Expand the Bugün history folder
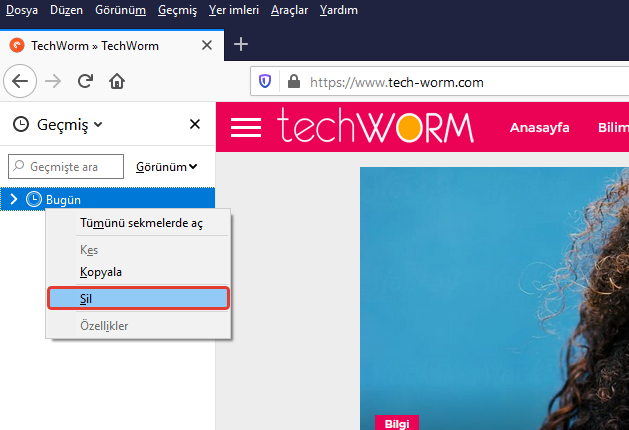Image resolution: width=629 pixels, height=430 pixels. 14,199
